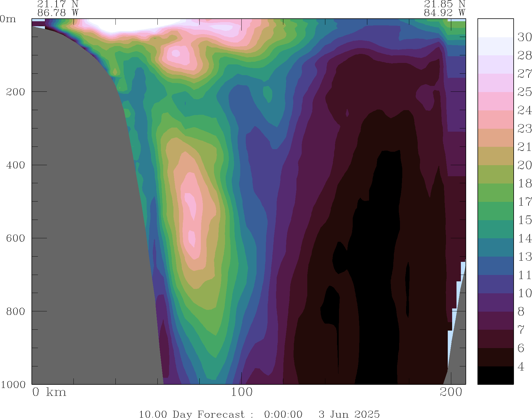Viewport: 532px width, 420px height.
Task: Click the "0m" depth axis label
Action: click(8, 19)
